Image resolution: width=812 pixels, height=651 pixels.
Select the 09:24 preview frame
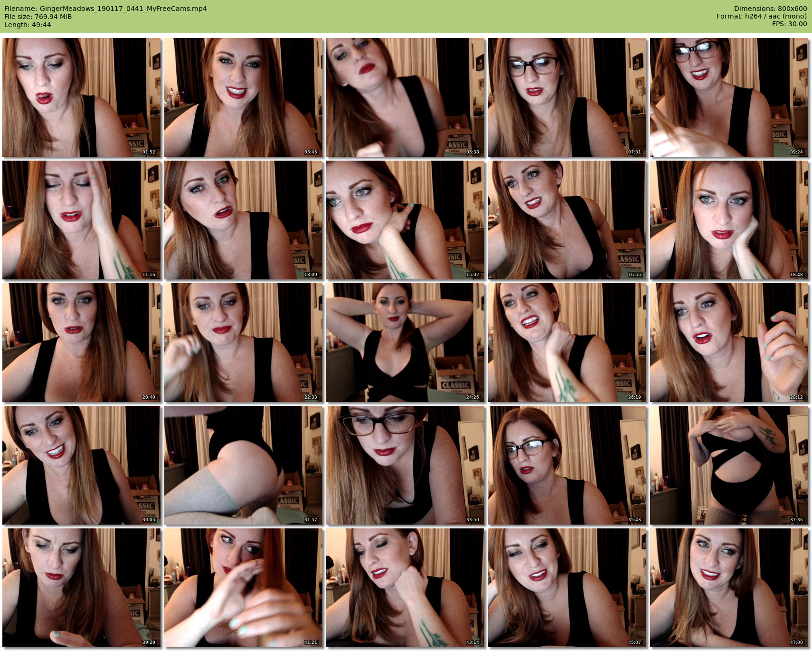pyautogui.click(x=729, y=97)
